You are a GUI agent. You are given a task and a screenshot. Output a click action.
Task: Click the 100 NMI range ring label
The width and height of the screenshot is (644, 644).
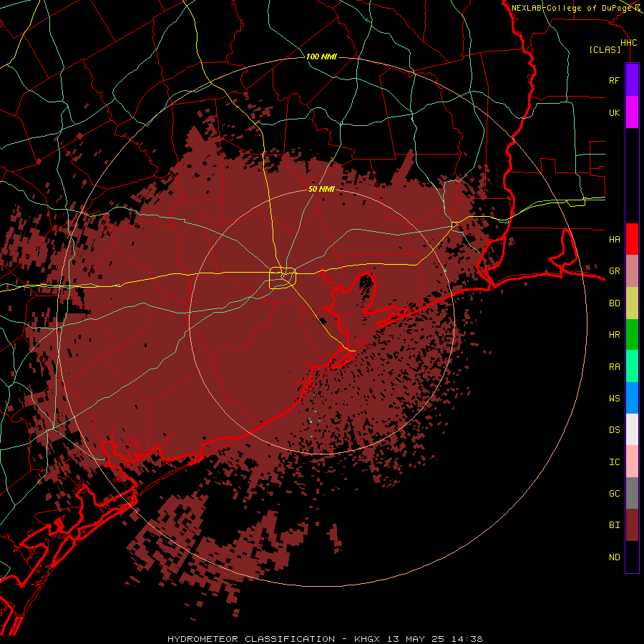point(321,57)
